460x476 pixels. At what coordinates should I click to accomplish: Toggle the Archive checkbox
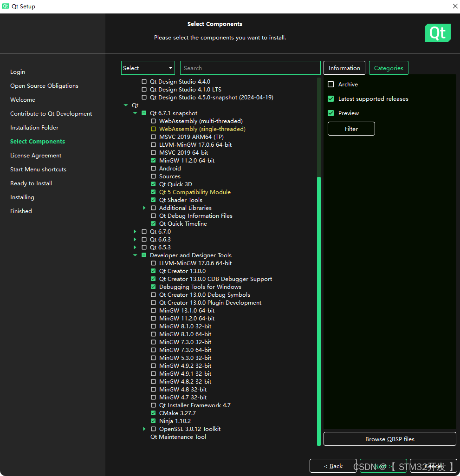pyautogui.click(x=331, y=85)
